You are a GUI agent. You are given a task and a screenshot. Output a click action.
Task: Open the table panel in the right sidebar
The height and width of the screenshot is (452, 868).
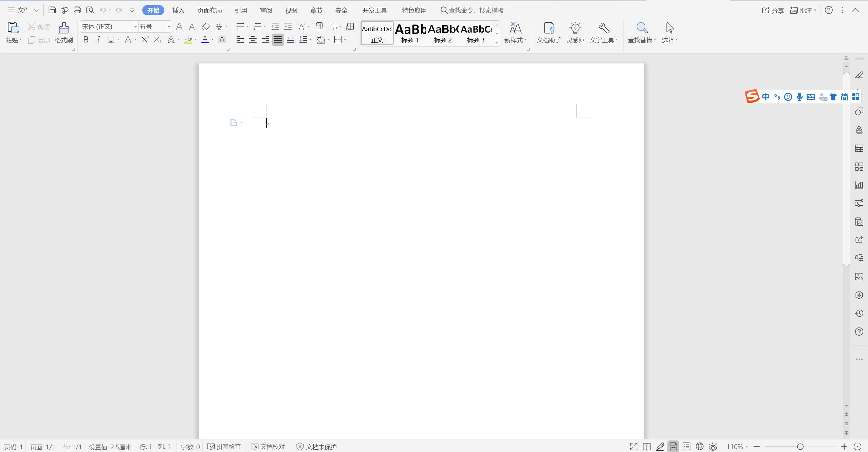[x=859, y=148]
